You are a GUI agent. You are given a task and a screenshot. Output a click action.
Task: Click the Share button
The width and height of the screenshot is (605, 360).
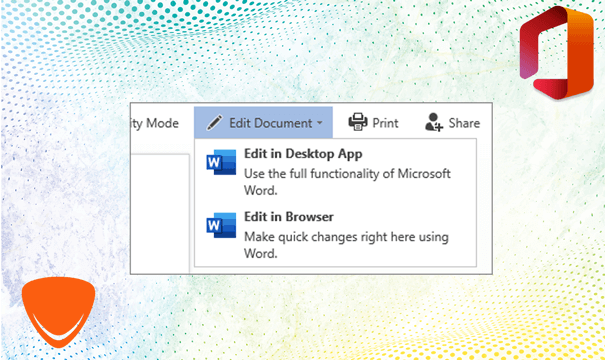tap(452, 123)
